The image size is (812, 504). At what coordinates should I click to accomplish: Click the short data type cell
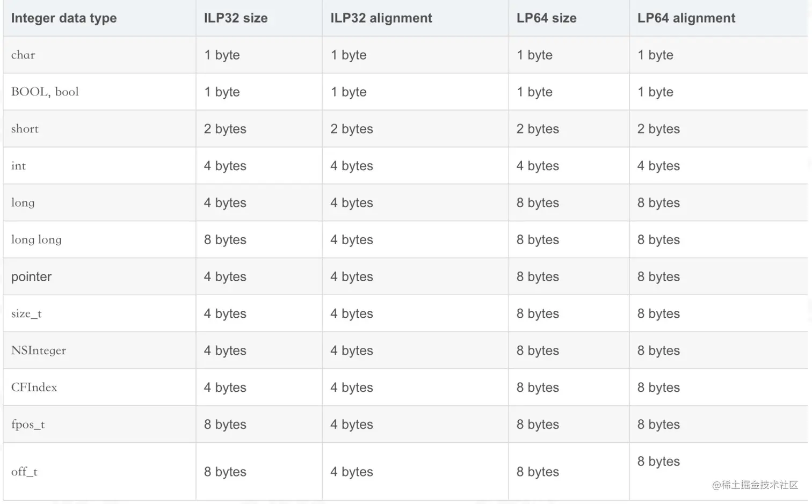click(x=25, y=129)
